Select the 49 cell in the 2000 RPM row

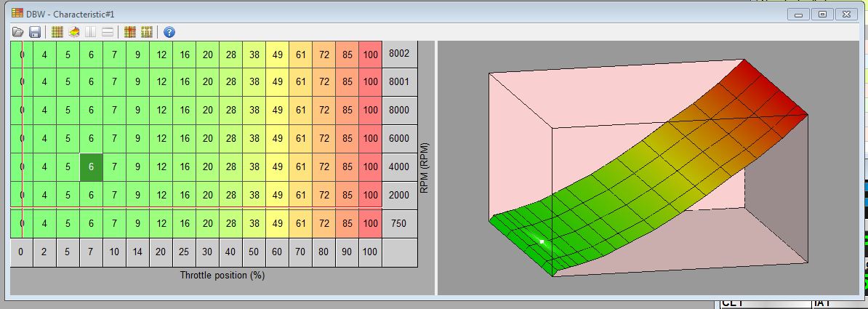[278, 196]
